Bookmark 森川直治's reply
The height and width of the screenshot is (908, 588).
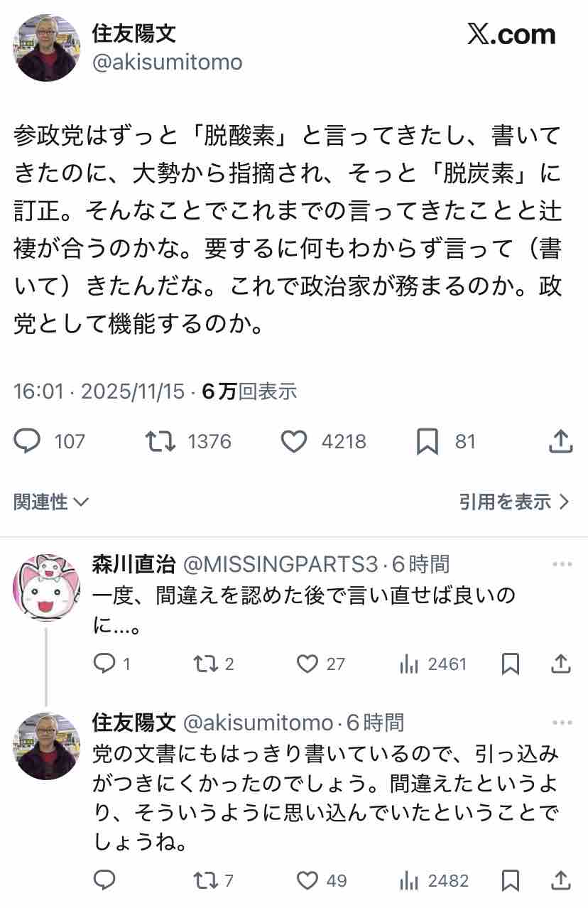511,664
